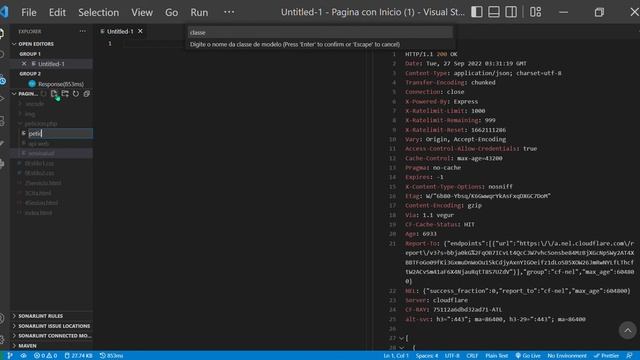This screenshot has height=360, width=640.
Task: Open the Explorer activity bar icon
Action: (2, 33)
